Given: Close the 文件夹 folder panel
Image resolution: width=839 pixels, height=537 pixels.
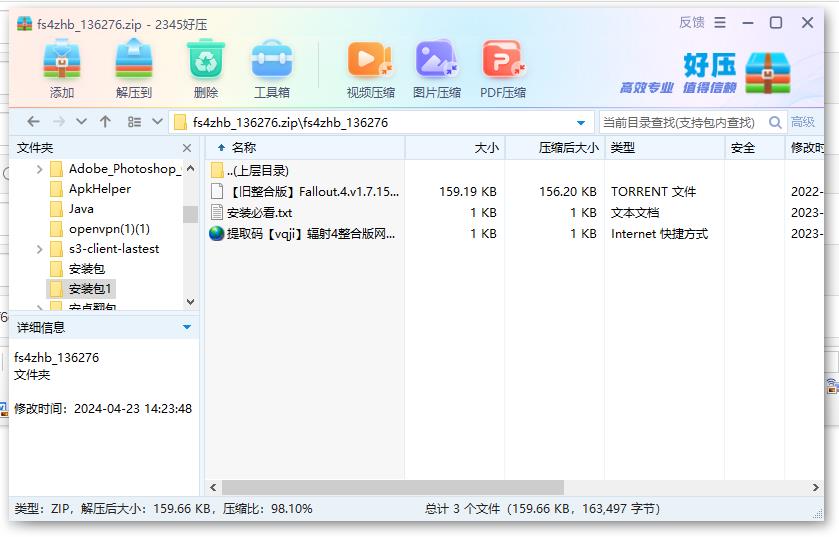Looking at the screenshot, I should click(x=187, y=148).
